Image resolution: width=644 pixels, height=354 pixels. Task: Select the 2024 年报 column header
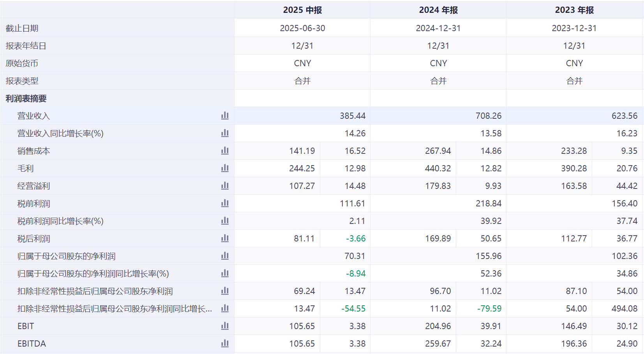click(438, 10)
